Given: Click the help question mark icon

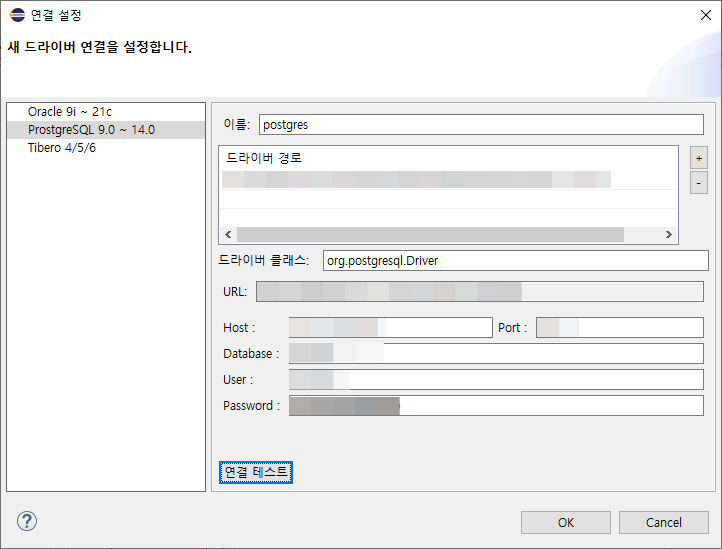Looking at the screenshot, I should [x=27, y=521].
